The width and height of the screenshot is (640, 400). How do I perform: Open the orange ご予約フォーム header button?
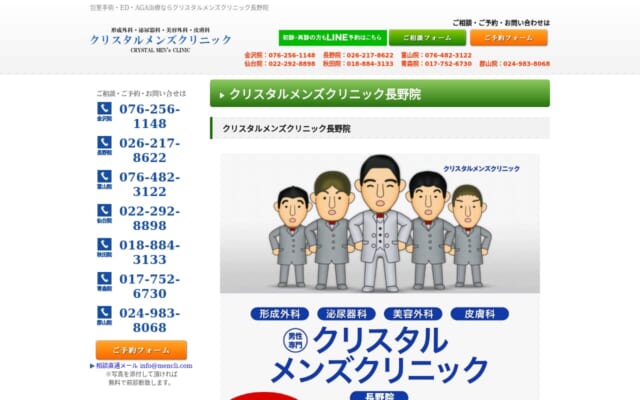pos(508,38)
